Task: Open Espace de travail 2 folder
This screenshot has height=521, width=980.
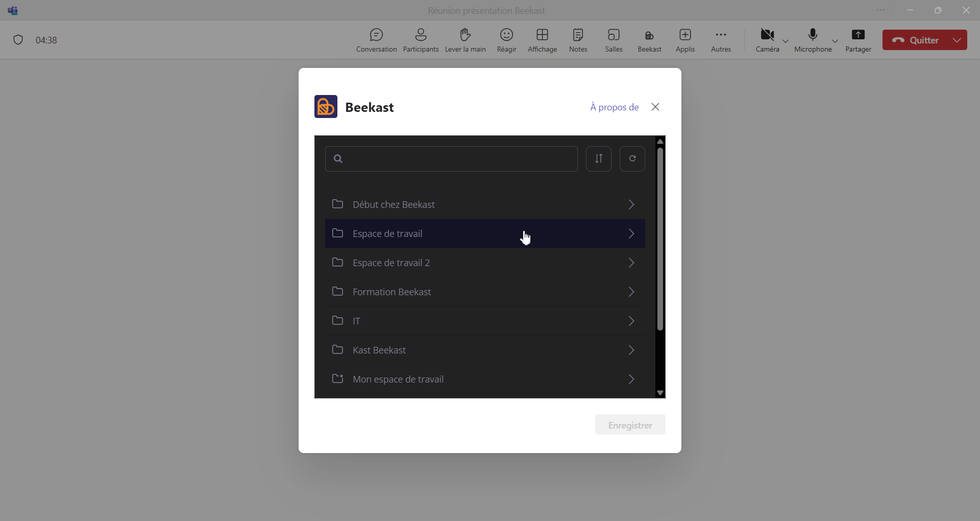Action: tap(485, 263)
